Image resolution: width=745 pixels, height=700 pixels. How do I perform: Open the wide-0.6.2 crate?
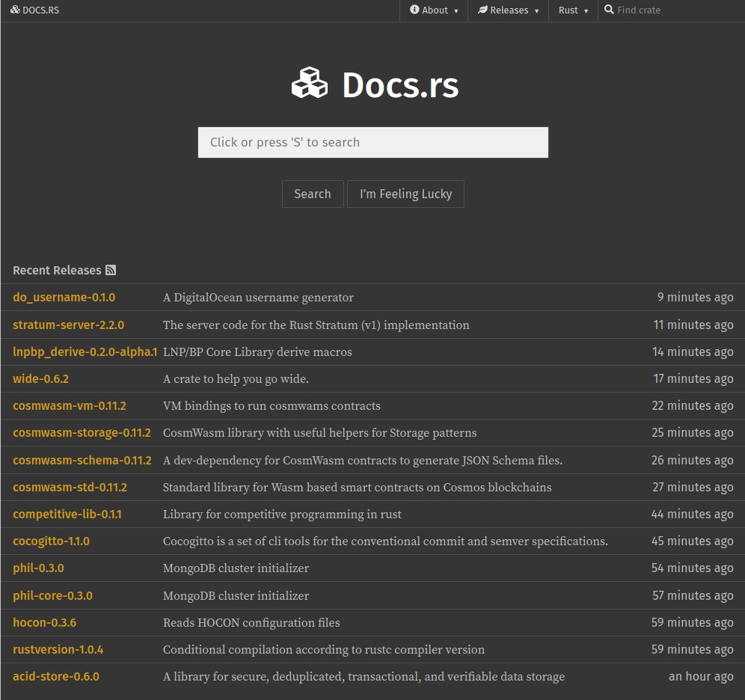[41, 379]
